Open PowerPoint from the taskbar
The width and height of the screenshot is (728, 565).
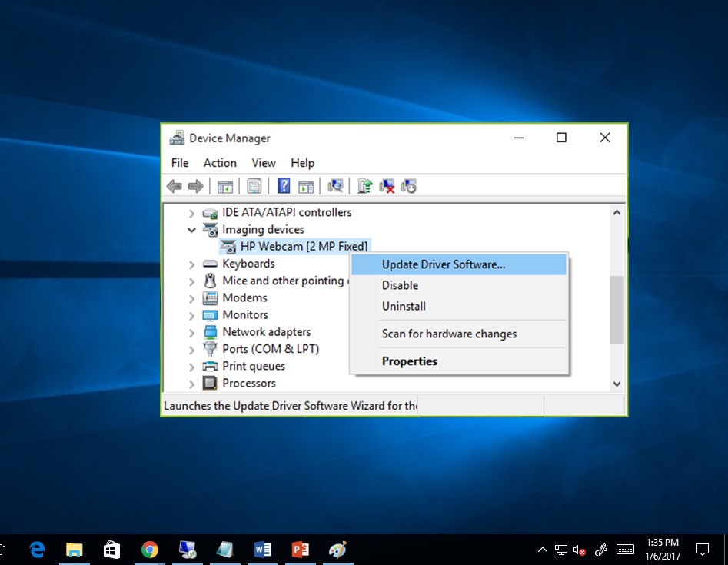[301, 550]
